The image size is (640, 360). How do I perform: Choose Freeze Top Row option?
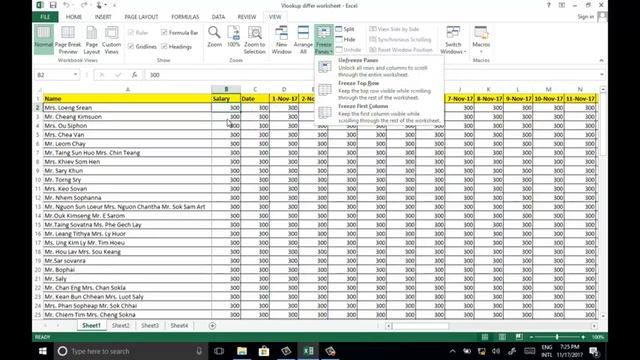pos(379,90)
